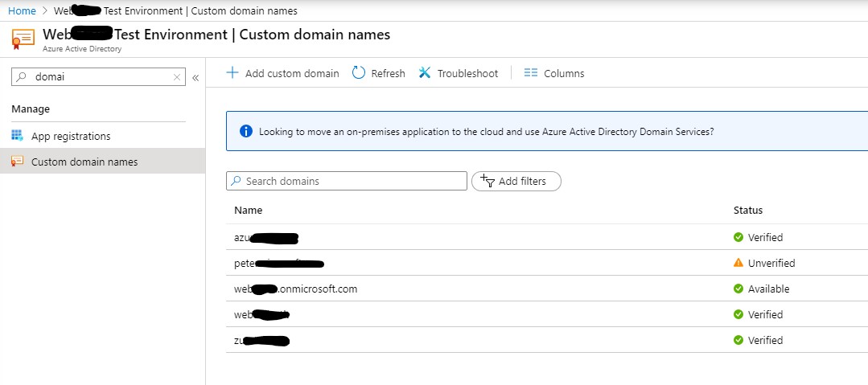The height and width of the screenshot is (385, 868).
Task: Click the Verified status in the 'azu' row
Action: [x=765, y=237]
